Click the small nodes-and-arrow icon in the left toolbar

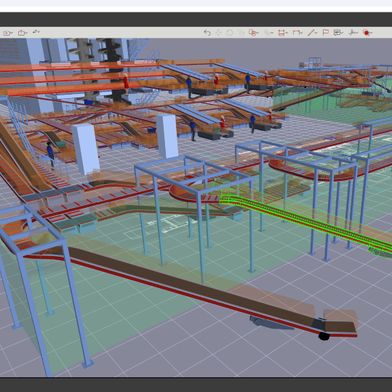tap(36, 32)
